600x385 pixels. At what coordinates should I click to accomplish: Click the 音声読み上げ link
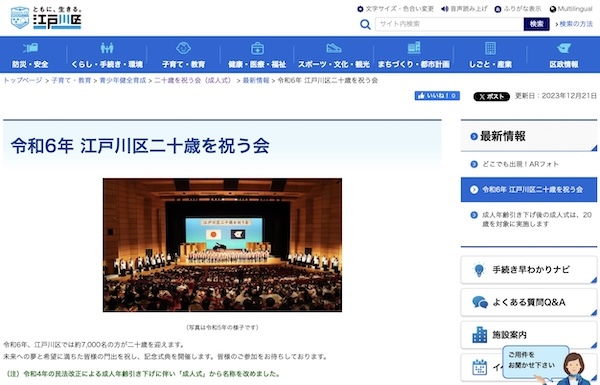(469, 9)
